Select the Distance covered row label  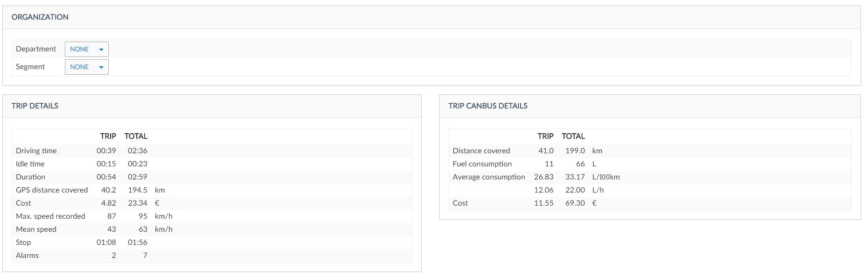tap(481, 151)
